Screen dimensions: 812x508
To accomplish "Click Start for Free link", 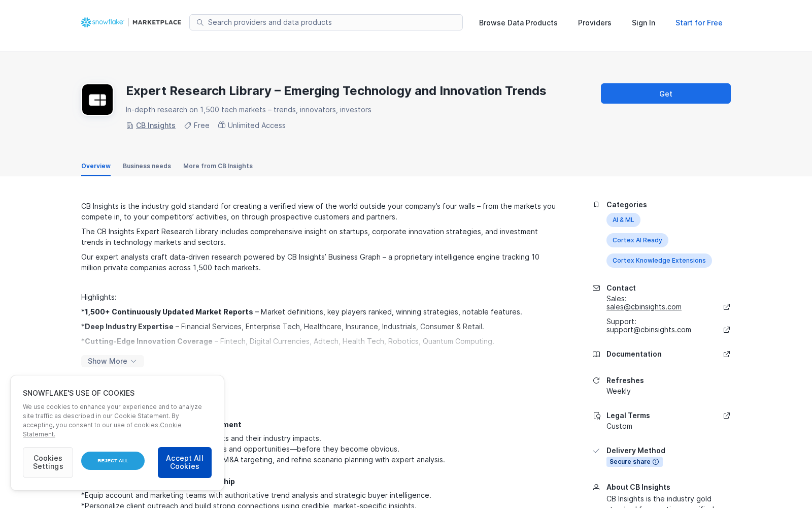I will [x=699, y=23].
